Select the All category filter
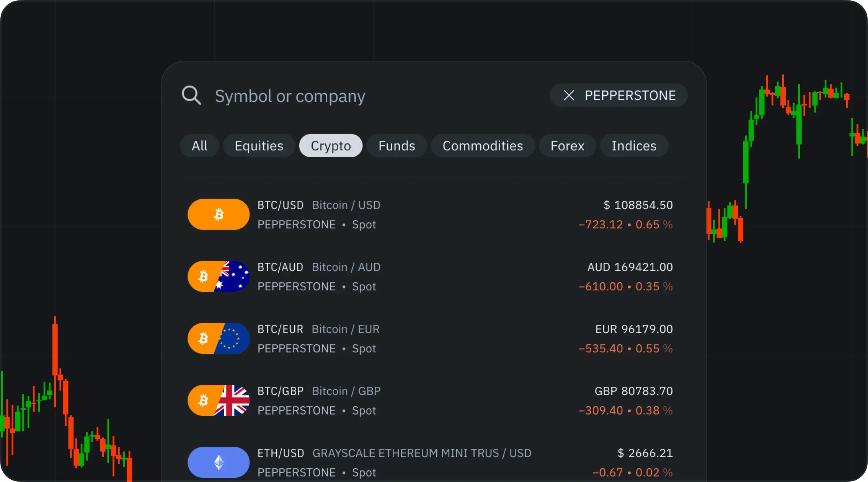The image size is (868, 482). click(199, 146)
